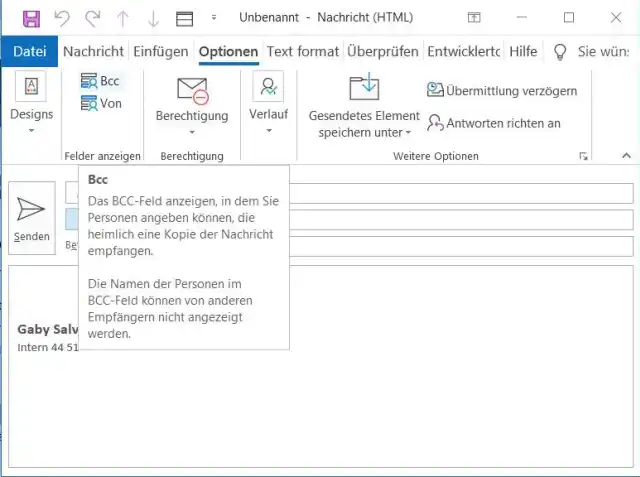Viewport: 640px width, 477px height.
Task: Click the lightbulb search icon
Action: pos(560,52)
